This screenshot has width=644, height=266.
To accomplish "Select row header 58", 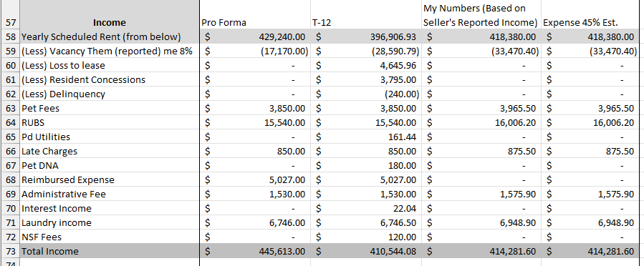I will [x=10, y=36].
